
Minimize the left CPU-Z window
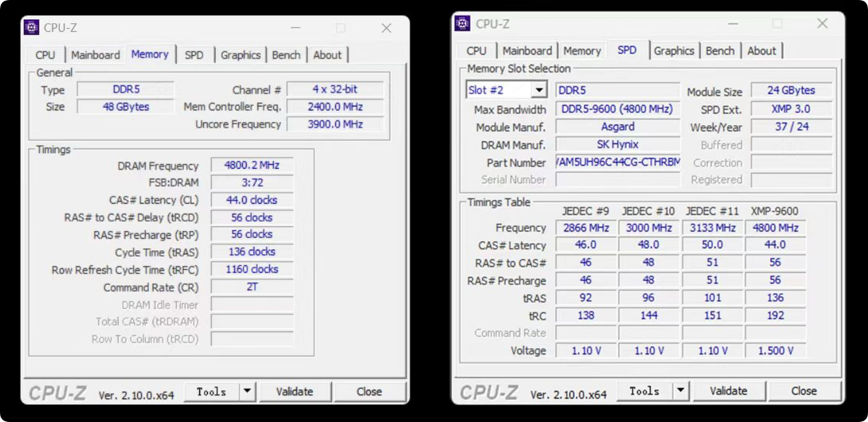pyautogui.click(x=295, y=28)
